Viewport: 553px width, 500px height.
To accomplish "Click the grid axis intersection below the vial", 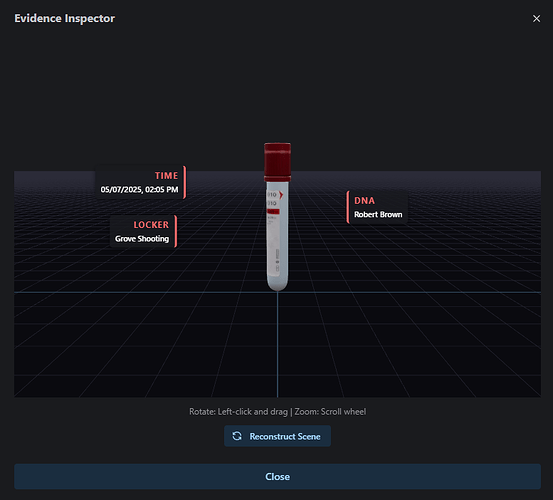I will tap(278, 292).
